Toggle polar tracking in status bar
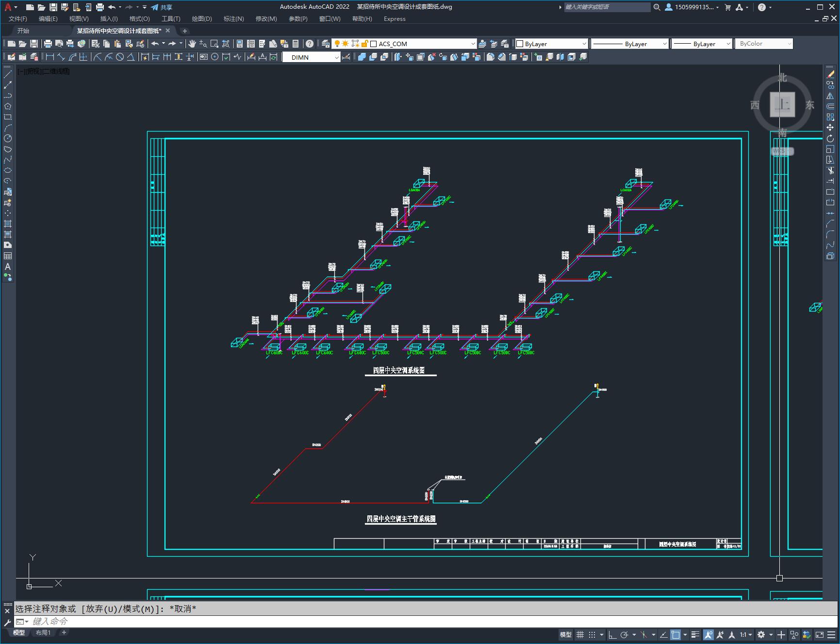 coord(624,634)
